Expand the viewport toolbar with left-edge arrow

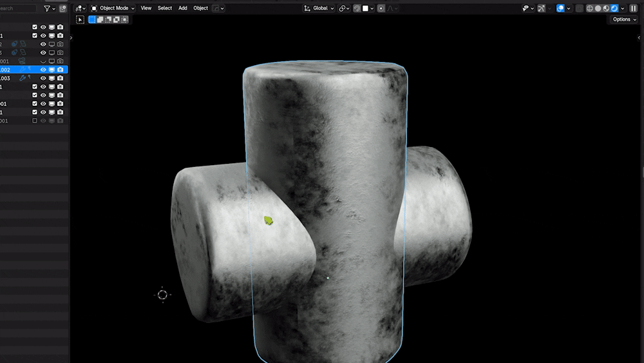tap(71, 38)
